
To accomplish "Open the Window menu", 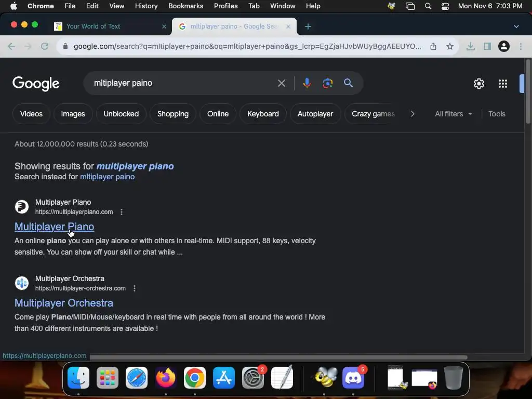I will pyautogui.click(x=283, y=6).
